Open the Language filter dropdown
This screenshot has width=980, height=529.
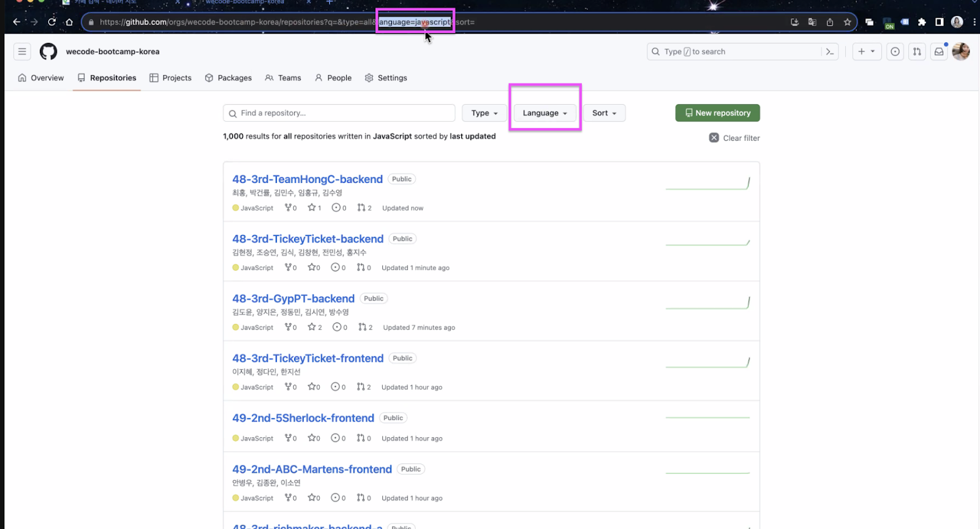click(x=545, y=113)
